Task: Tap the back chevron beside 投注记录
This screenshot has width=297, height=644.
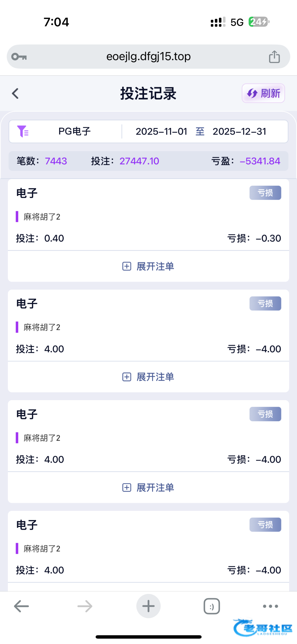Action: coord(15,94)
